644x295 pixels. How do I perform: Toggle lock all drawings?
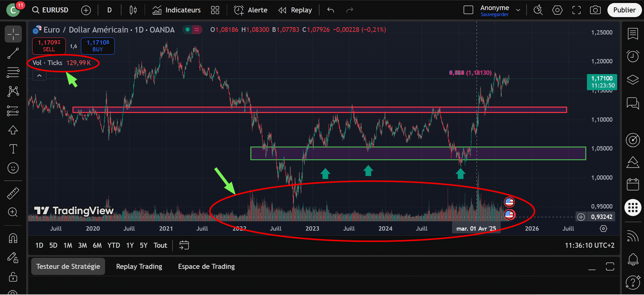coord(13,277)
